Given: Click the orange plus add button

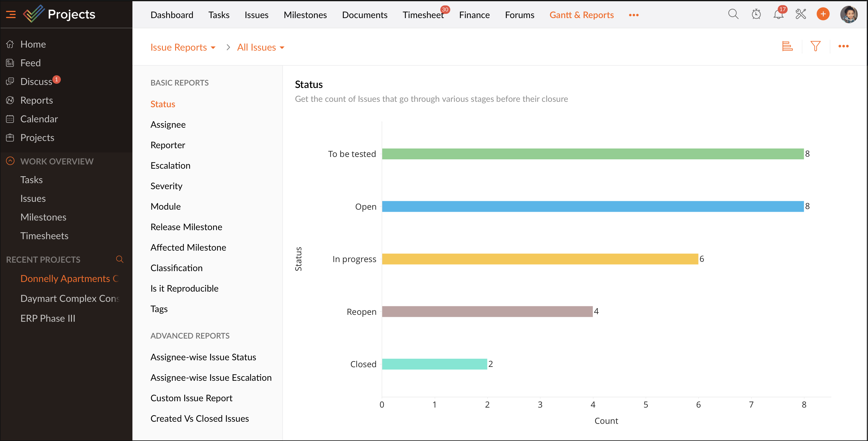Looking at the screenshot, I should (823, 14).
